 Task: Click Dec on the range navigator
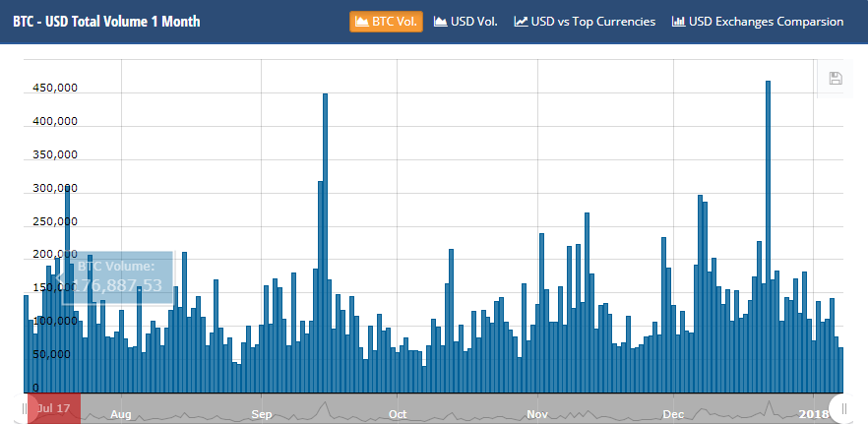674,414
